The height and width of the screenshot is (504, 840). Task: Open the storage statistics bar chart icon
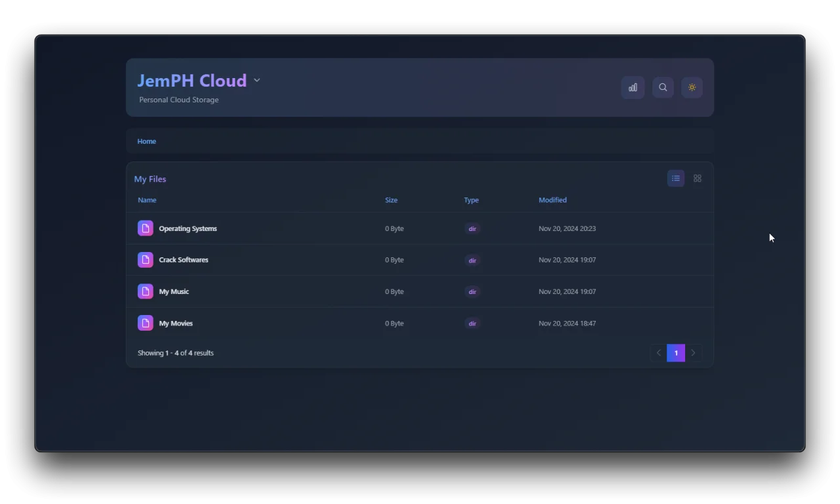point(633,87)
